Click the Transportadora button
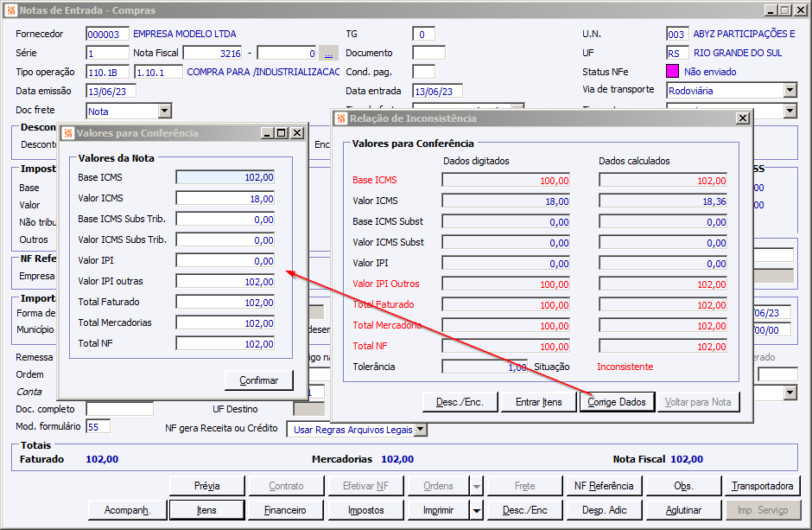 (x=762, y=486)
